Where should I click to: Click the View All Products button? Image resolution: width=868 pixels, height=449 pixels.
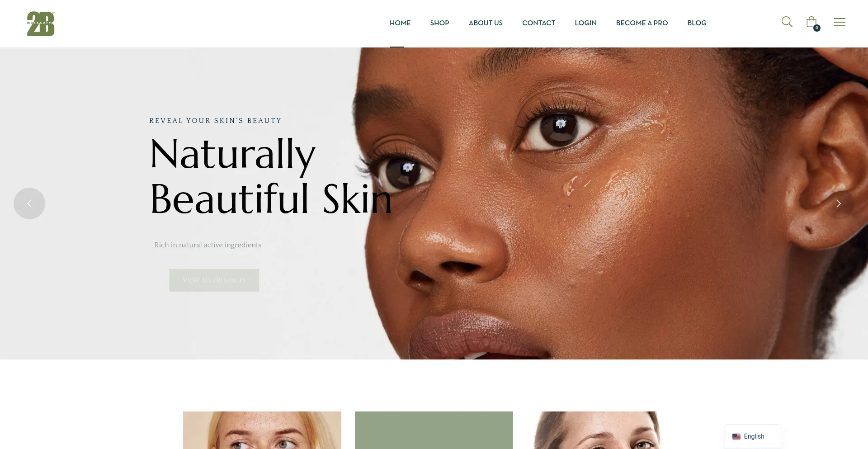click(x=214, y=280)
